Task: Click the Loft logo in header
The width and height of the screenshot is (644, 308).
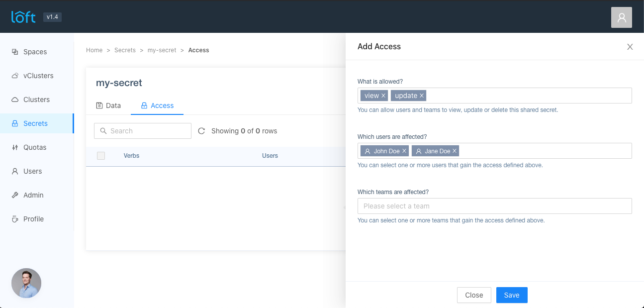Action: (23, 17)
